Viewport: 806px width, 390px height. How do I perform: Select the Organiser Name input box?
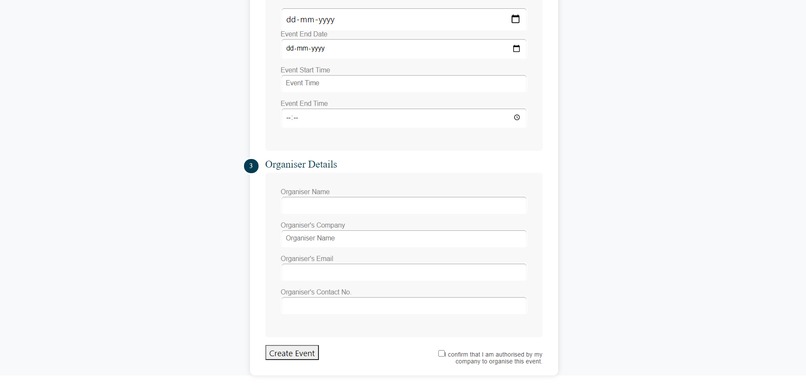(404, 206)
